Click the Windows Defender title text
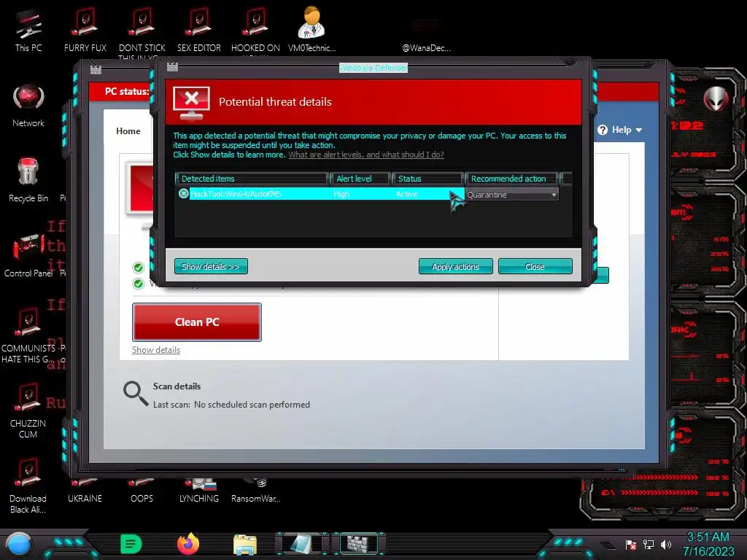 [x=373, y=68]
